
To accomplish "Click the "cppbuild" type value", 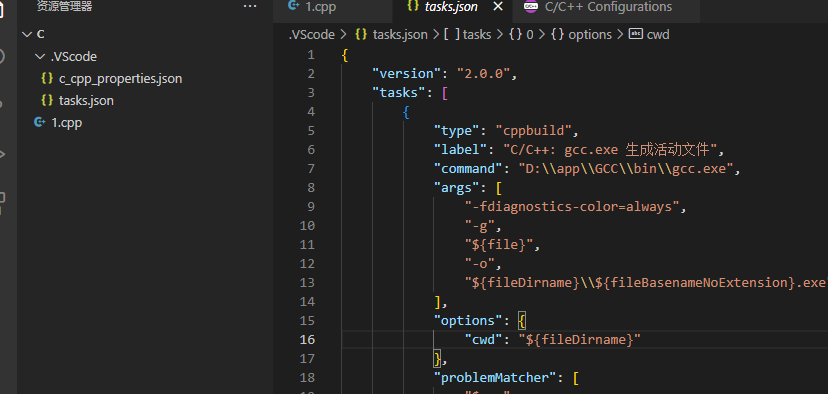I will coord(533,131).
